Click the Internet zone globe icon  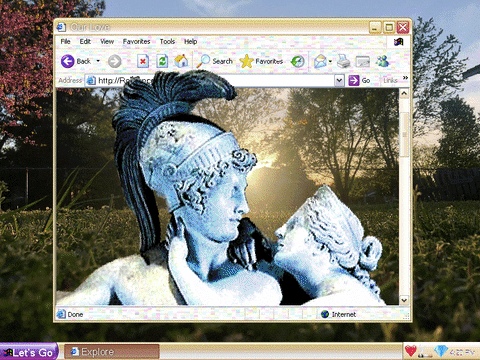coord(325,314)
